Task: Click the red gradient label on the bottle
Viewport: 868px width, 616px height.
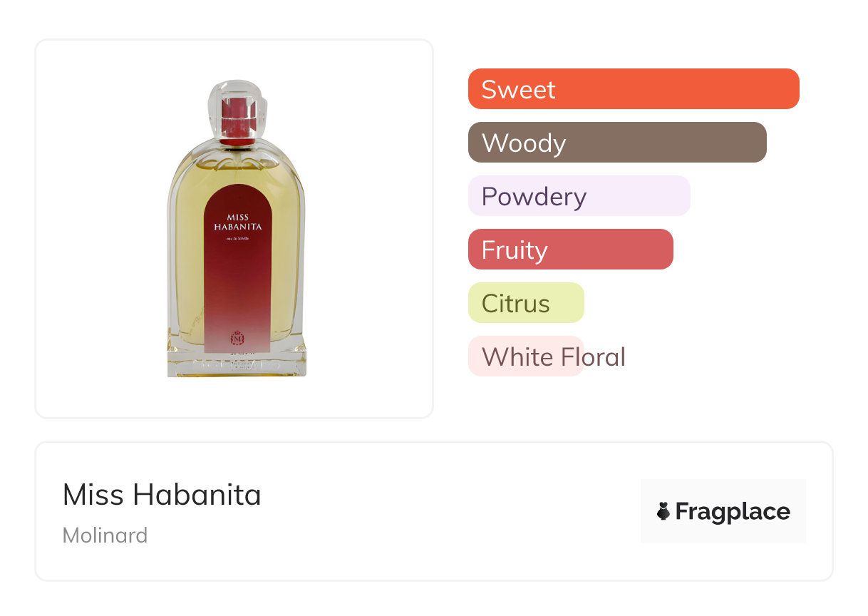Action: click(236, 285)
